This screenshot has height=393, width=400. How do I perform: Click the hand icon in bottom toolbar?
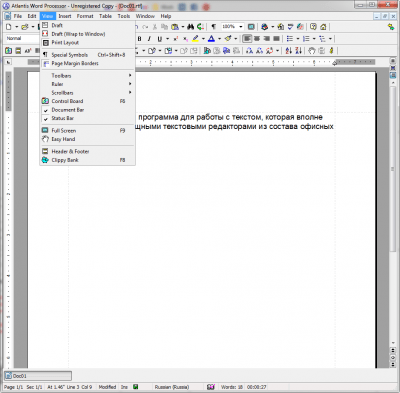(x=312, y=51)
